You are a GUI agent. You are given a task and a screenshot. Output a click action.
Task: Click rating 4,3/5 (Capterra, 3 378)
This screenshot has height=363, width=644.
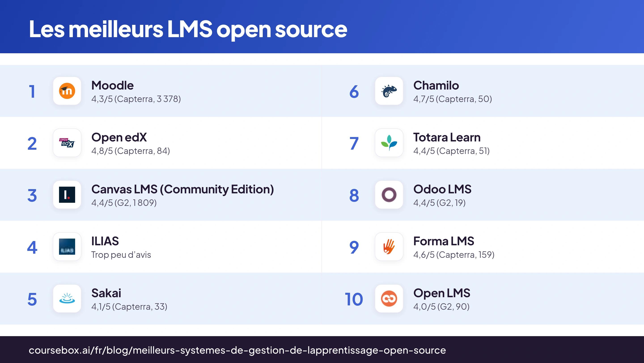coord(136,99)
